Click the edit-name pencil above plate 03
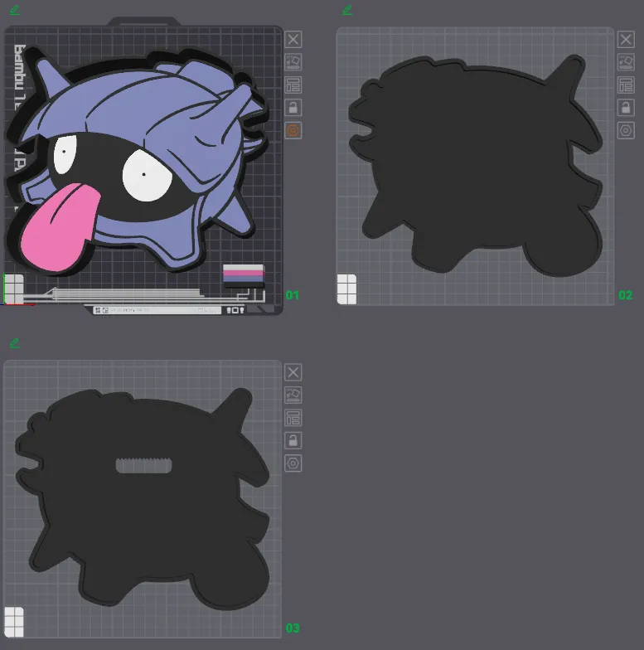The height and width of the screenshot is (650, 644). click(x=15, y=343)
